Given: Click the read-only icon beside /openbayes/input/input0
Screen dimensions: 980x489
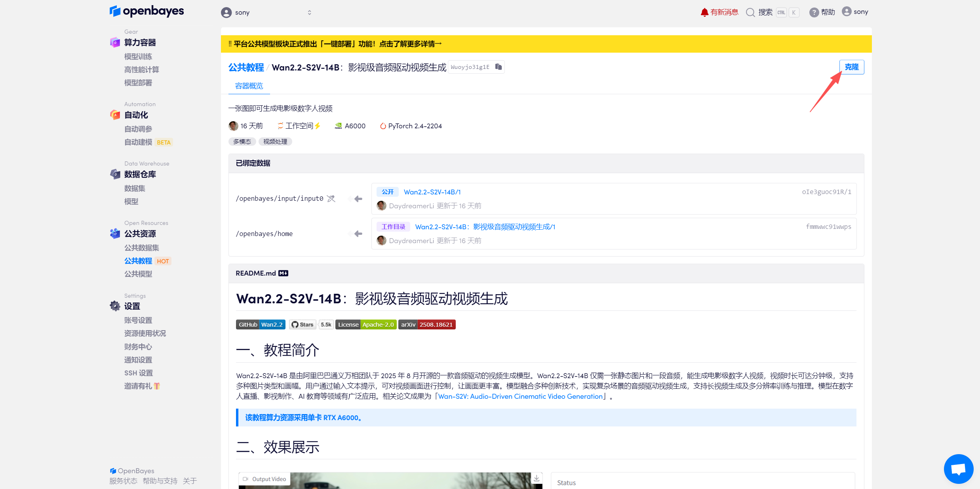Looking at the screenshot, I should tap(331, 199).
